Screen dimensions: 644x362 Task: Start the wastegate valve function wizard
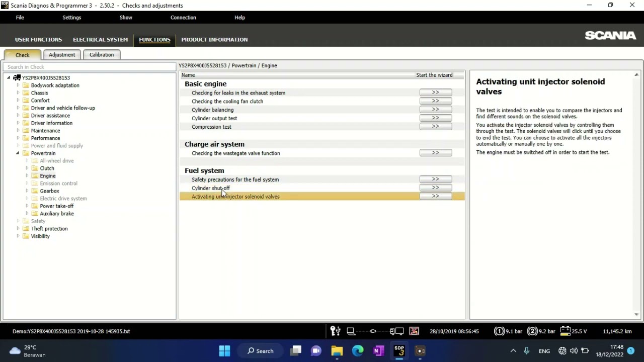[436, 153]
